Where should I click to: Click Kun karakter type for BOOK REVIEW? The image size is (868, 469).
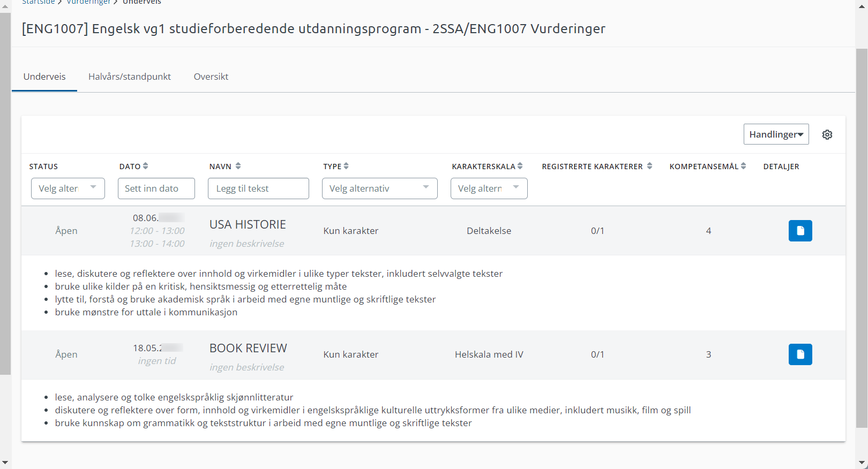click(x=351, y=354)
